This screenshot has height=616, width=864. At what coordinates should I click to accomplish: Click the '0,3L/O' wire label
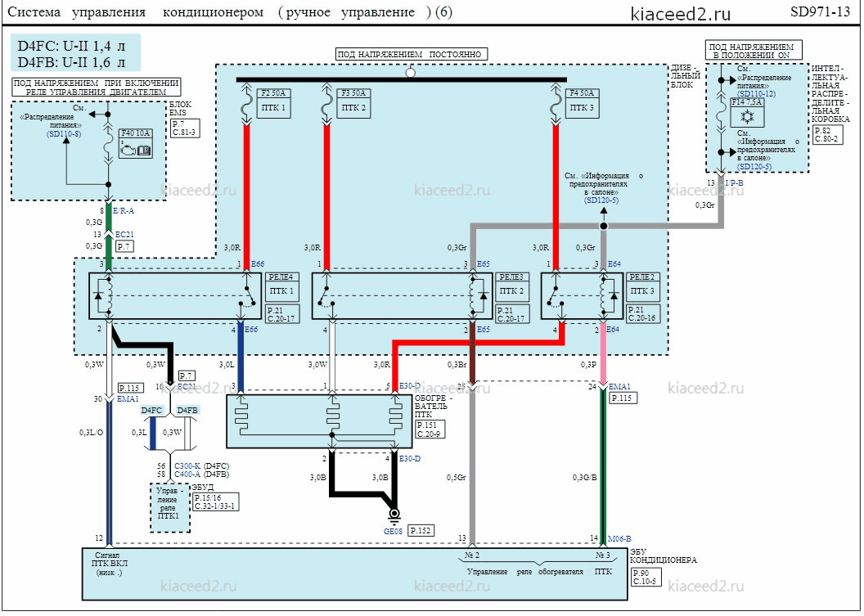pos(91,433)
